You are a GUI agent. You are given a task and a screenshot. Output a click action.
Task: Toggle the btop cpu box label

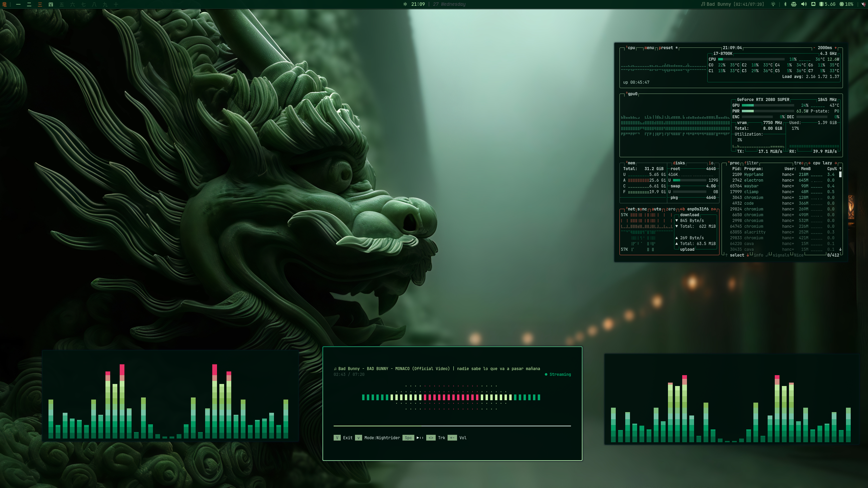pos(631,48)
